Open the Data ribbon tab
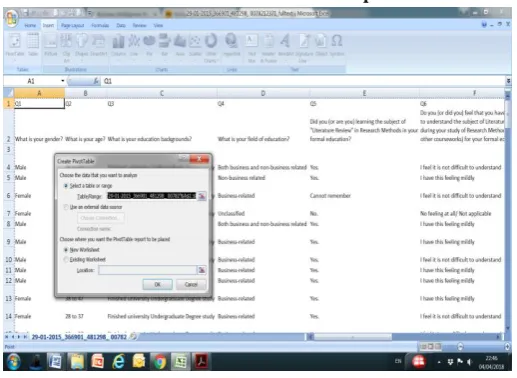The width and height of the screenshot is (517, 378). (121, 25)
